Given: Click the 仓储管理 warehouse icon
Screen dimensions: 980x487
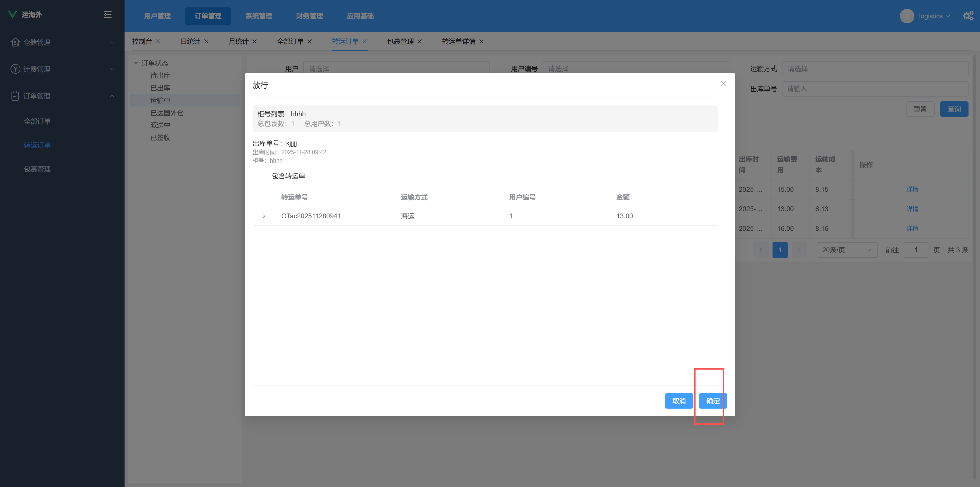Looking at the screenshot, I should tap(15, 42).
